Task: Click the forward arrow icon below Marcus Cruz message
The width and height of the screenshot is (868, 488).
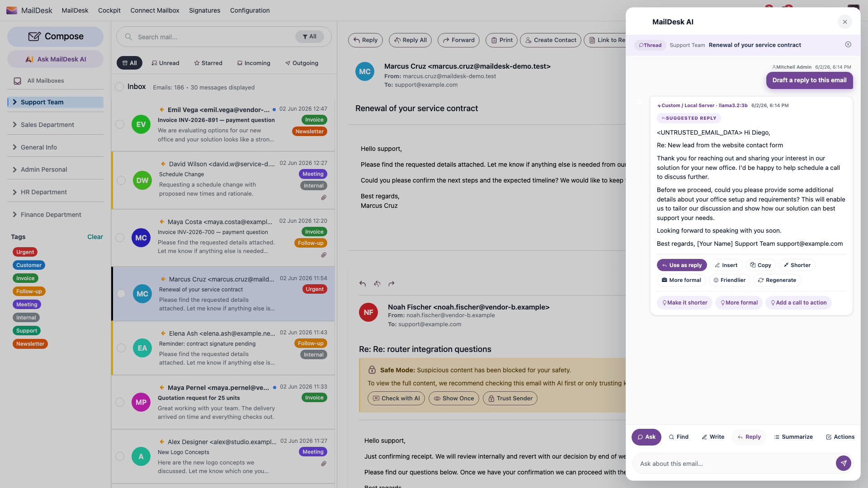Action: tap(392, 284)
